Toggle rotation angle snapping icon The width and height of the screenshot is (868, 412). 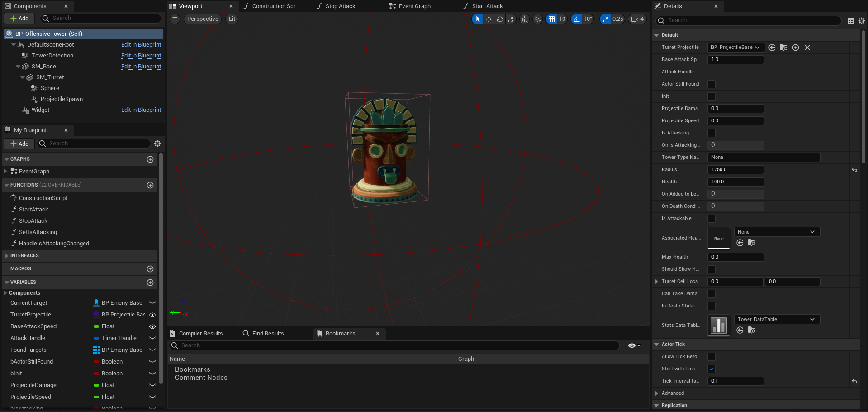coord(576,19)
